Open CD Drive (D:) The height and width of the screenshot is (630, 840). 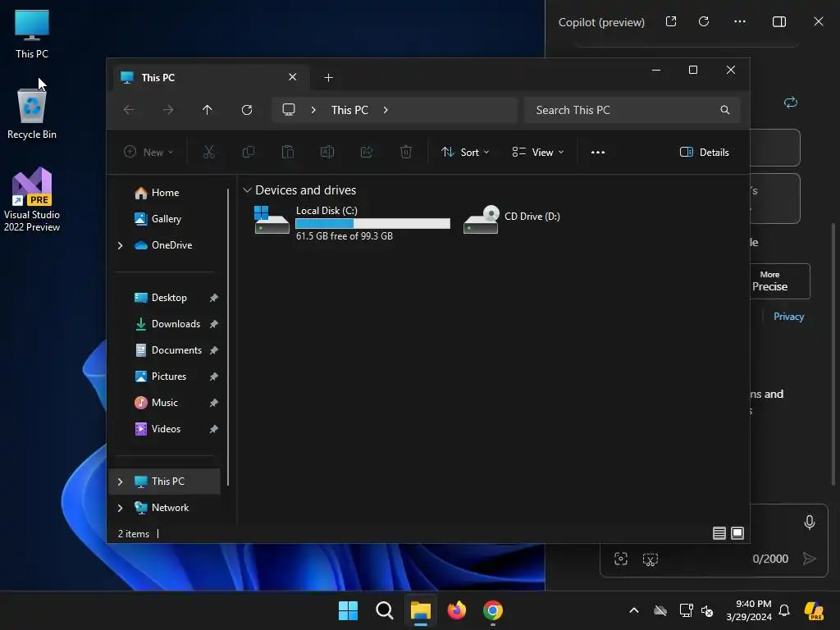click(x=512, y=218)
